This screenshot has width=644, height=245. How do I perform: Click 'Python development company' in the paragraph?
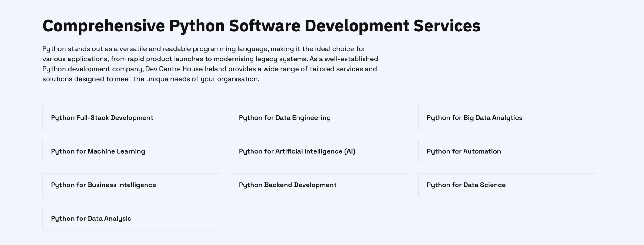[93, 69]
